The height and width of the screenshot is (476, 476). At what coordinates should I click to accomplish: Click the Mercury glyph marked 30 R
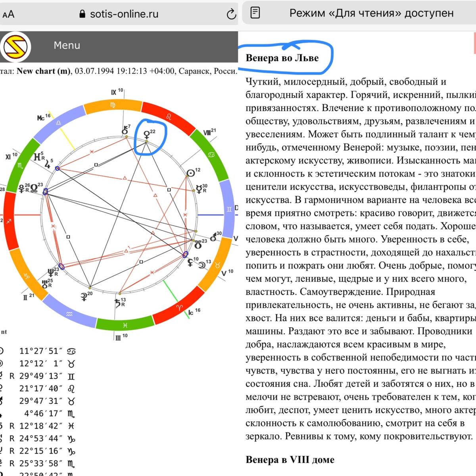pos(199,190)
